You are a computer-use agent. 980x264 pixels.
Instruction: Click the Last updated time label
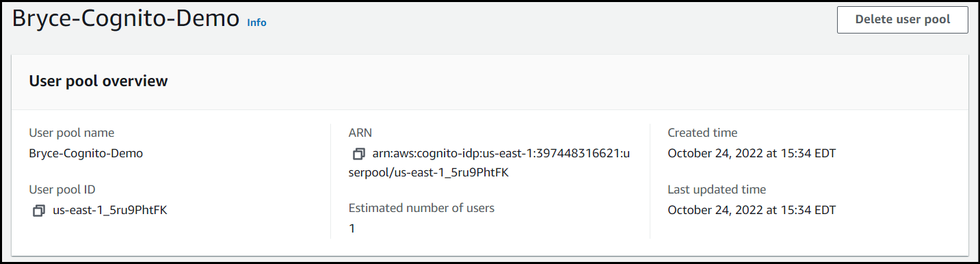pyautogui.click(x=717, y=189)
